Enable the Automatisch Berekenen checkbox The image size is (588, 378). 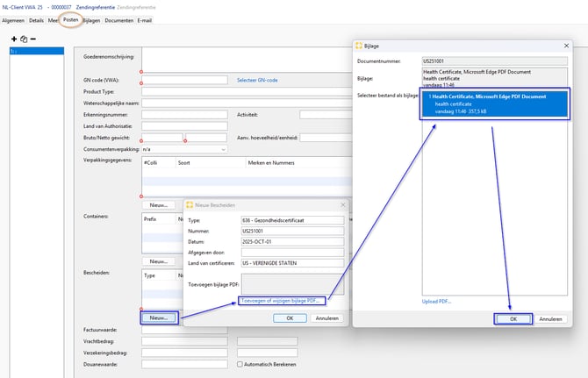pos(240,363)
